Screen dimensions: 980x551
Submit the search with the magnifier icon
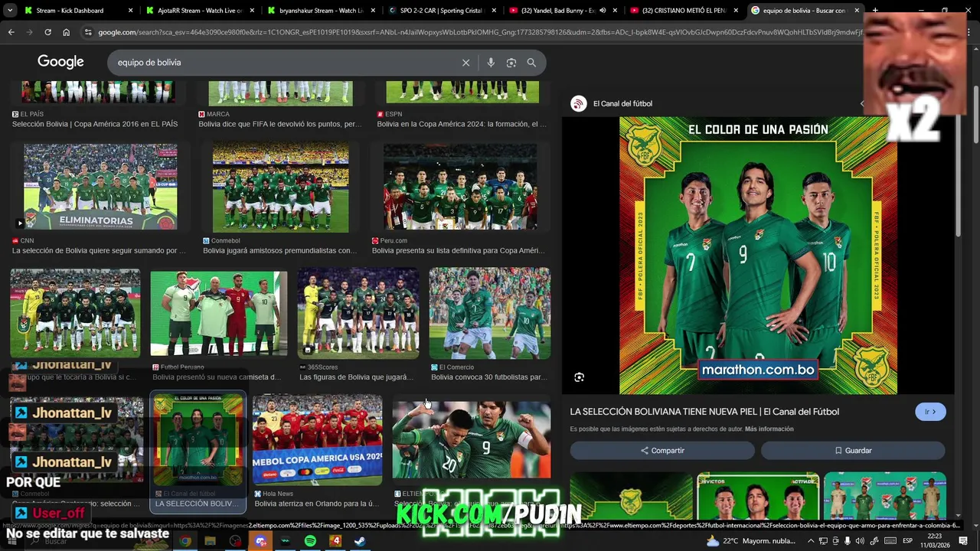(x=531, y=63)
